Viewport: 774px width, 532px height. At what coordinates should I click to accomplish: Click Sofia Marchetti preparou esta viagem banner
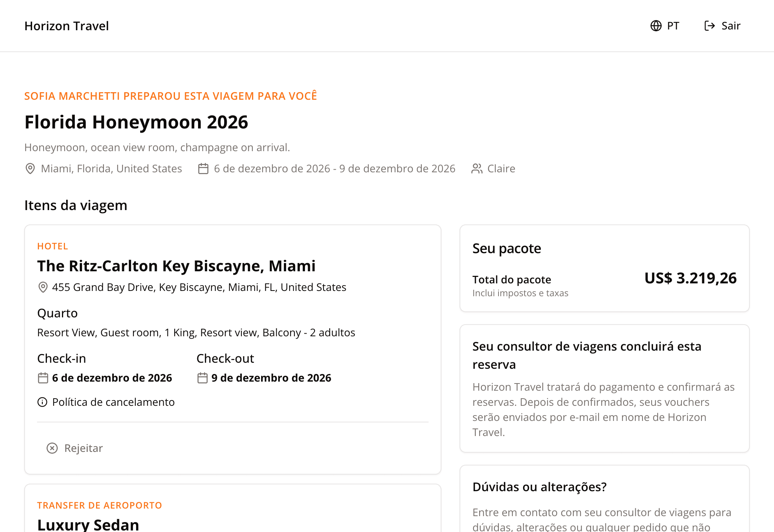coord(171,96)
